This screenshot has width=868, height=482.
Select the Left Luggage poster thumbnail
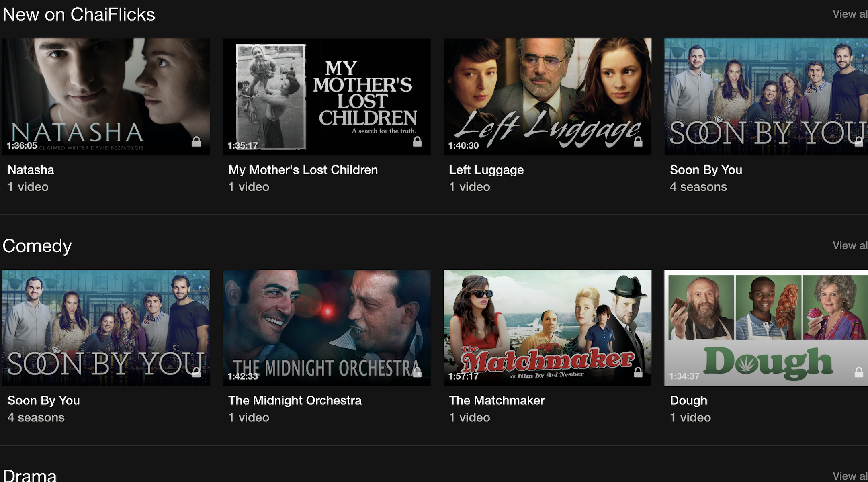(x=547, y=97)
